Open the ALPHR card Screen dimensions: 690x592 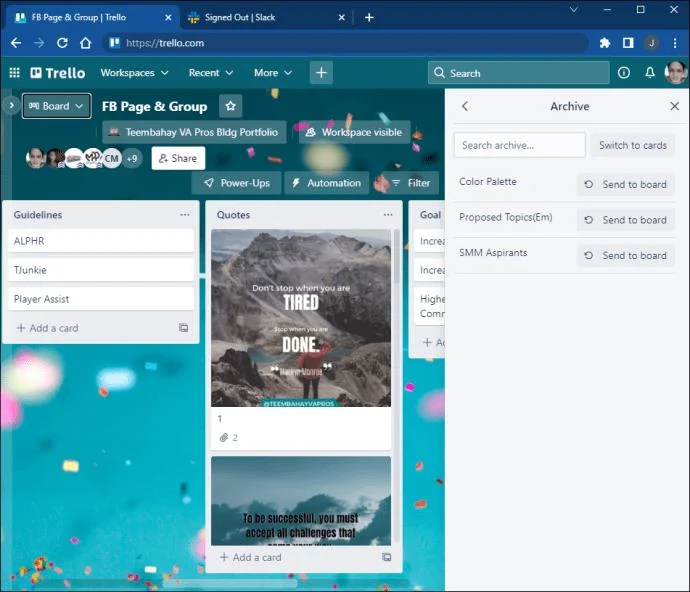[x=101, y=241]
